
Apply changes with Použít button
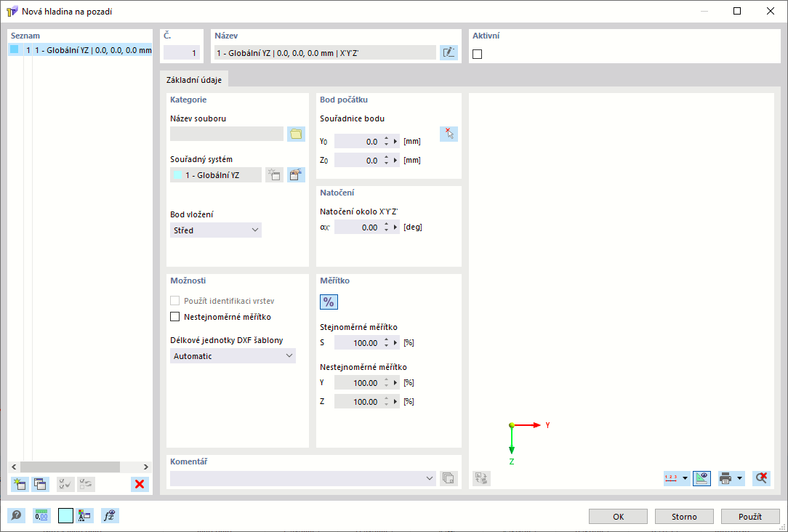[749, 517]
